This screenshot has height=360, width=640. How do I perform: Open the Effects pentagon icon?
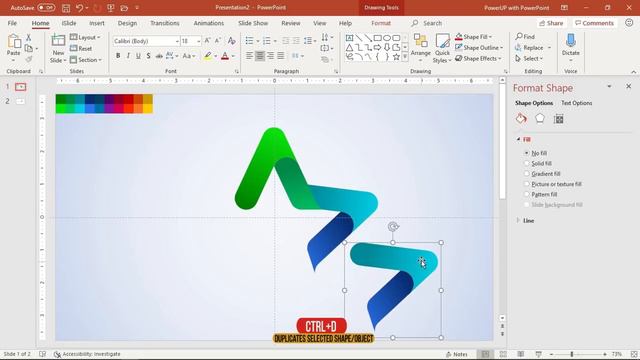click(x=540, y=119)
